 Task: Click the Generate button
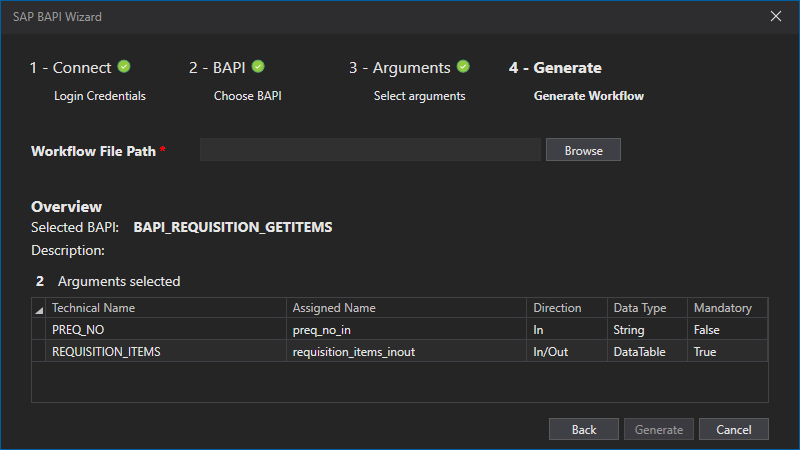coord(659,430)
